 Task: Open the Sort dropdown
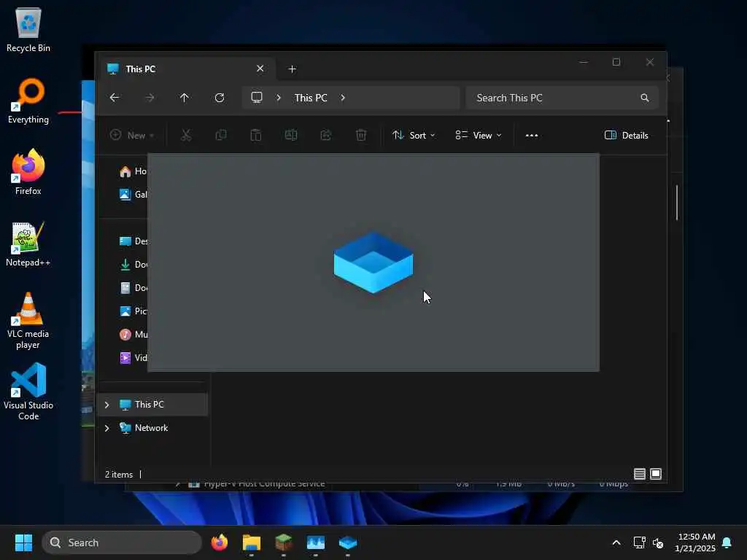(x=414, y=135)
